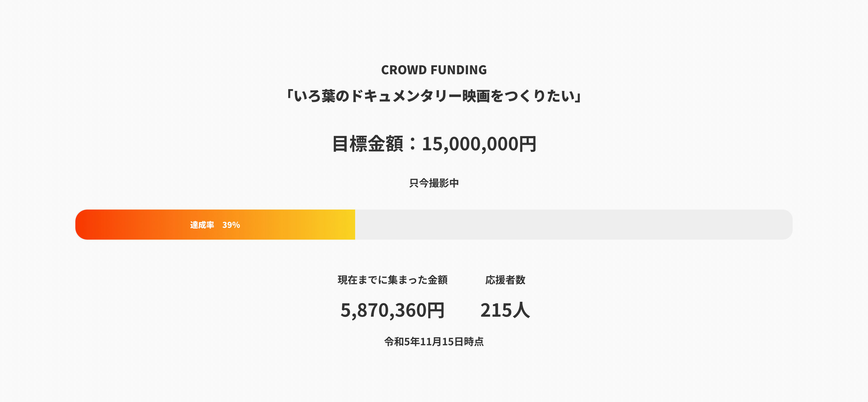Click the yellow end of the filled progress
868x402 pixels.
347,225
